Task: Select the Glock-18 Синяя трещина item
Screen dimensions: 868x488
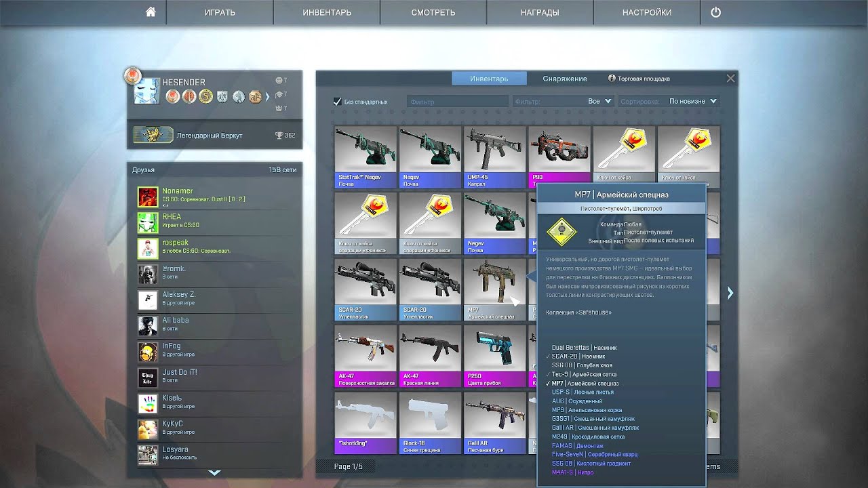Action: (x=431, y=422)
